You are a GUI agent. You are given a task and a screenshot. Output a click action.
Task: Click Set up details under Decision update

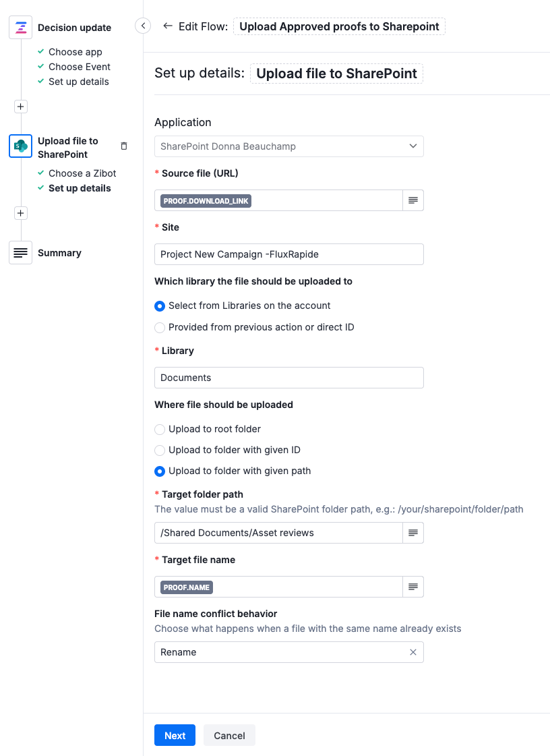coord(79,81)
